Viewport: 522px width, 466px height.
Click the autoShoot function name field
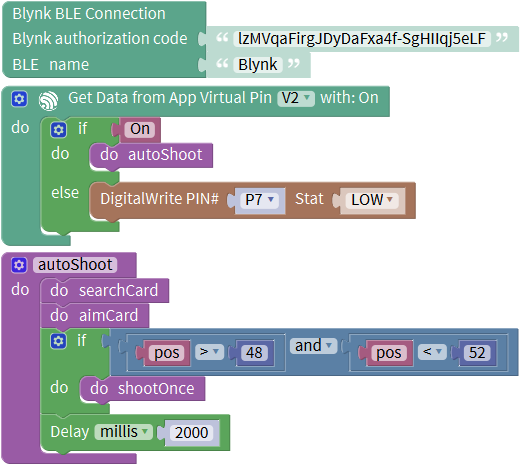(x=75, y=265)
